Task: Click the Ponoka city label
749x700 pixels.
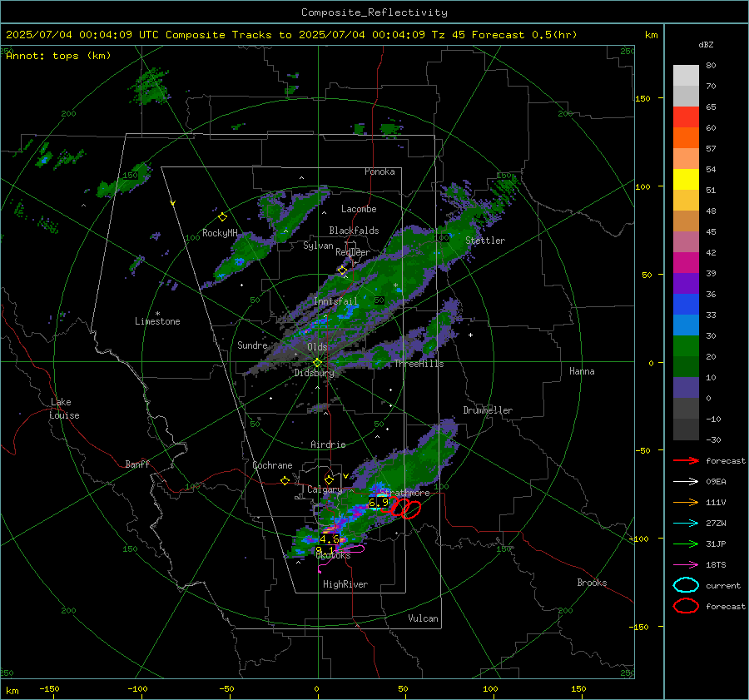Action: coord(379,171)
